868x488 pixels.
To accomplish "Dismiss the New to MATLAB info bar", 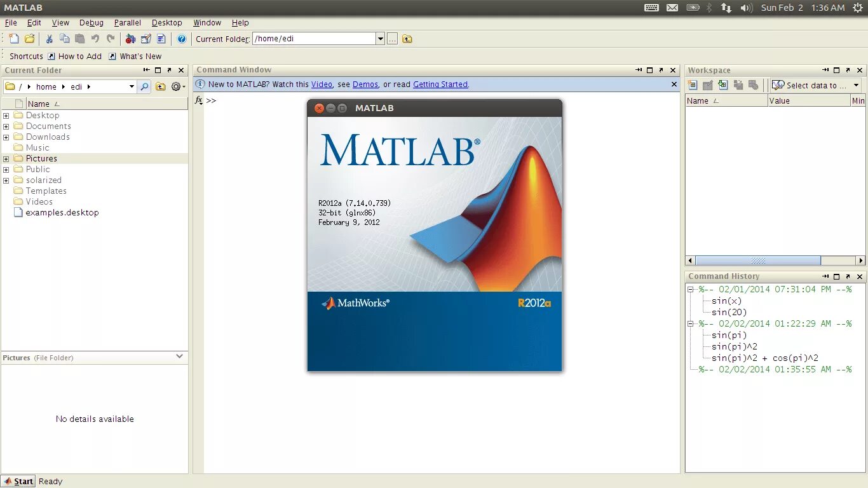I will pos(674,84).
